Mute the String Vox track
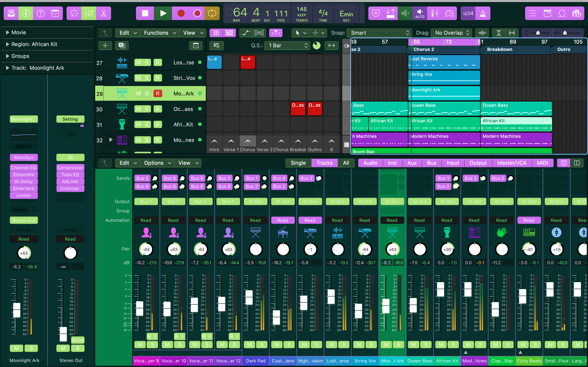Image resolution: width=588 pixels, height=367 pixels. (x=138, y=78)
